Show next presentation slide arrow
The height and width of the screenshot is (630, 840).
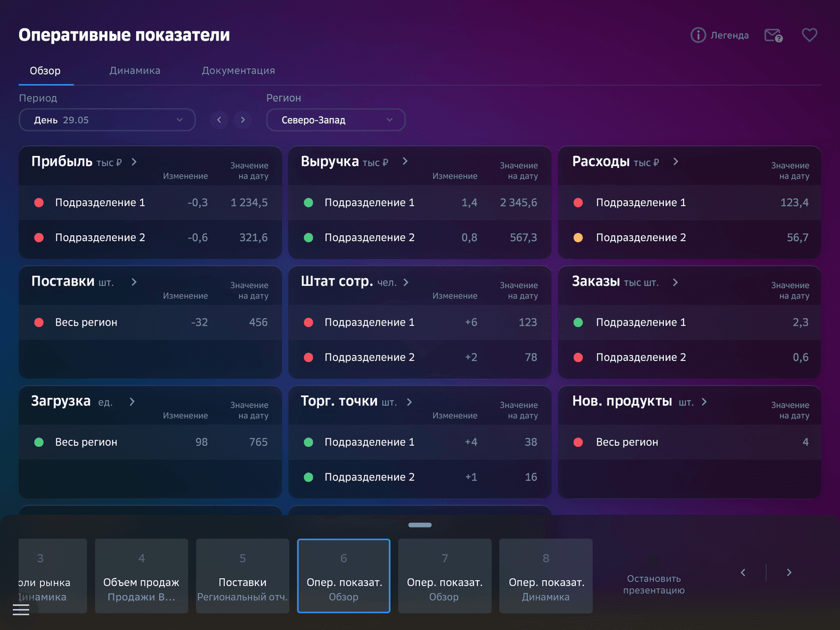789,573
